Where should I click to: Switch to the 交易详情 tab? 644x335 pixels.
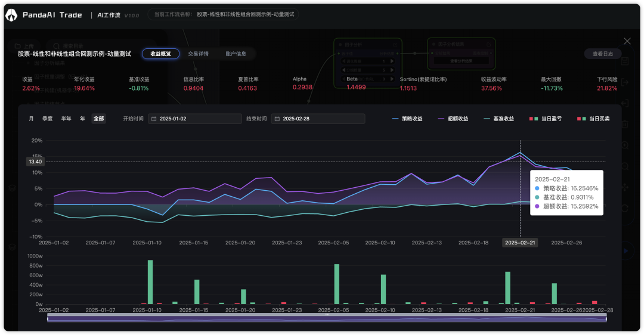click(x=198, y=54)
